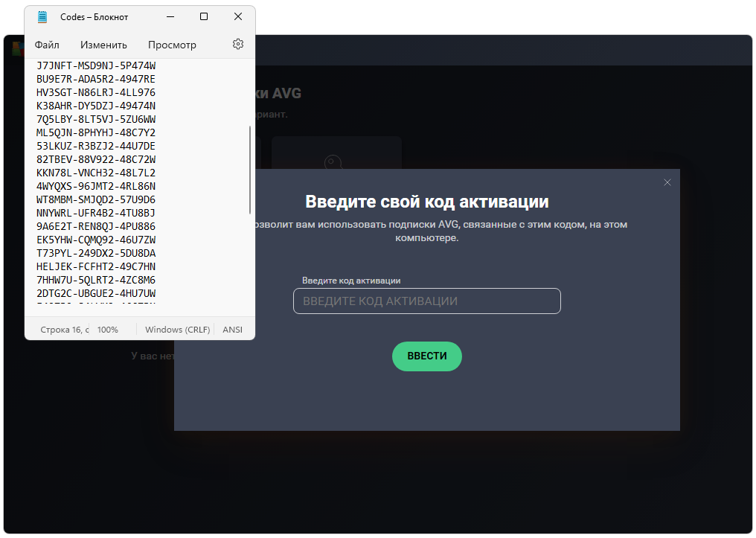Close the activation code dialog with X
Viewport: 756px width, 538px height.
[x=667, y=182]
